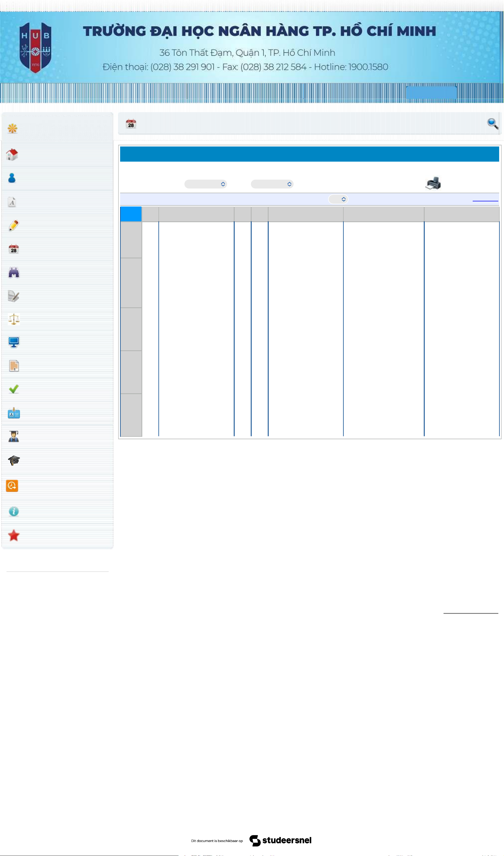
Task: Expand the second dropdown left of printer
Action: (272, 184)
